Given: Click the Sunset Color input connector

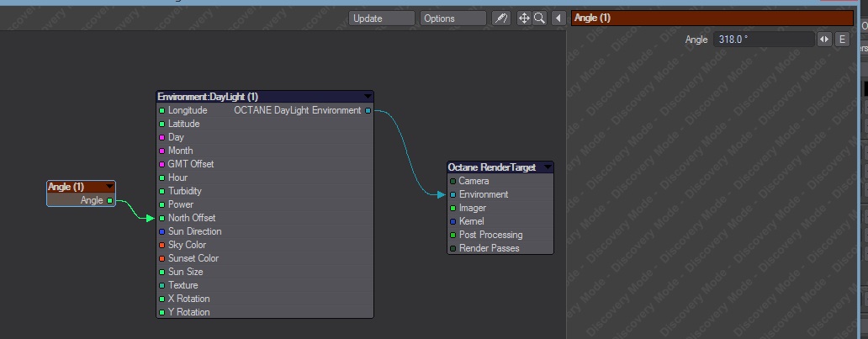Looking at the screenshot, I should (x=162, y=259).
